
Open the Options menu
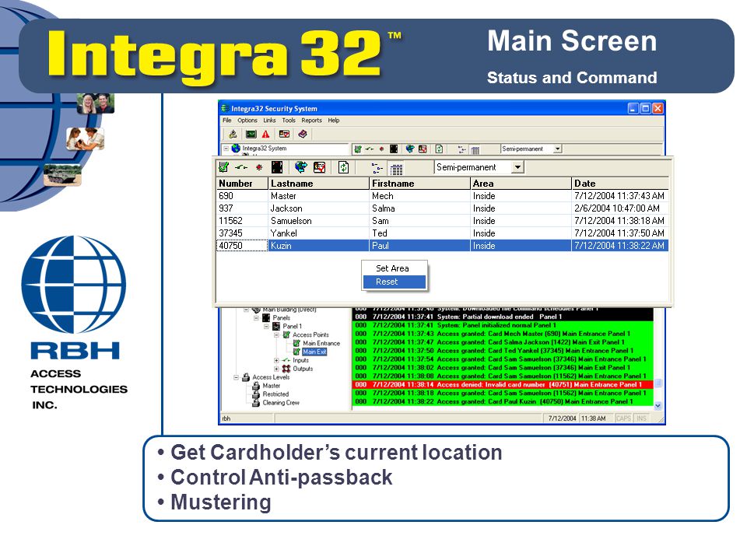coord(247,121)
